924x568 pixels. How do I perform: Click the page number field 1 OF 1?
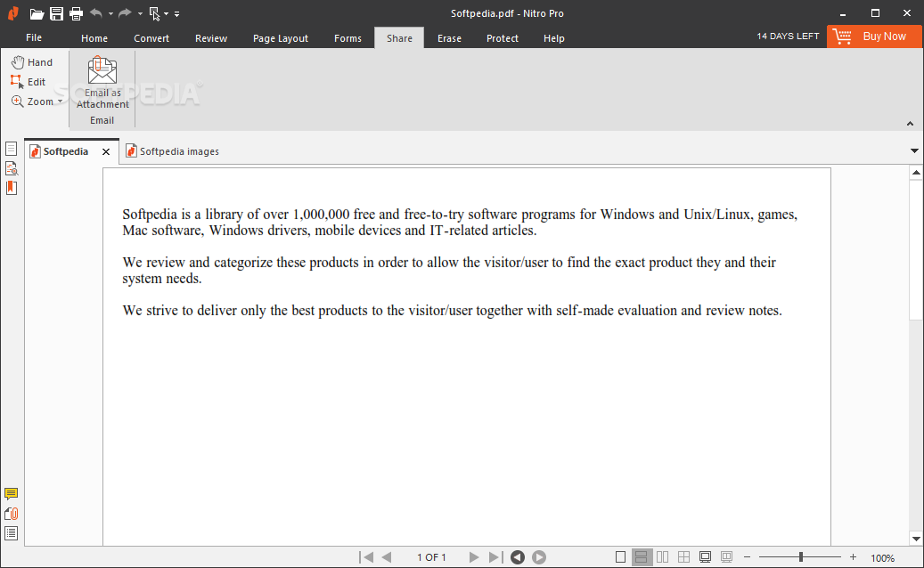(431, 557)
